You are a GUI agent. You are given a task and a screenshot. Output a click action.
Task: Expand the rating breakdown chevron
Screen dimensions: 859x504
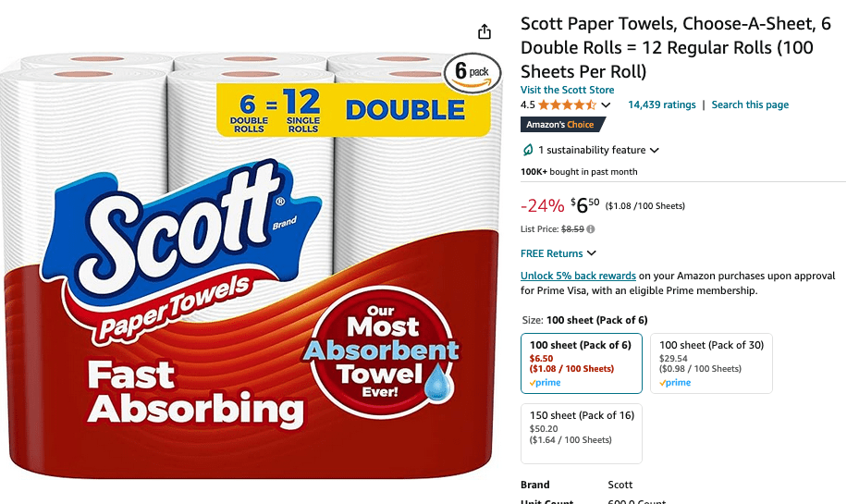(606, 104)
